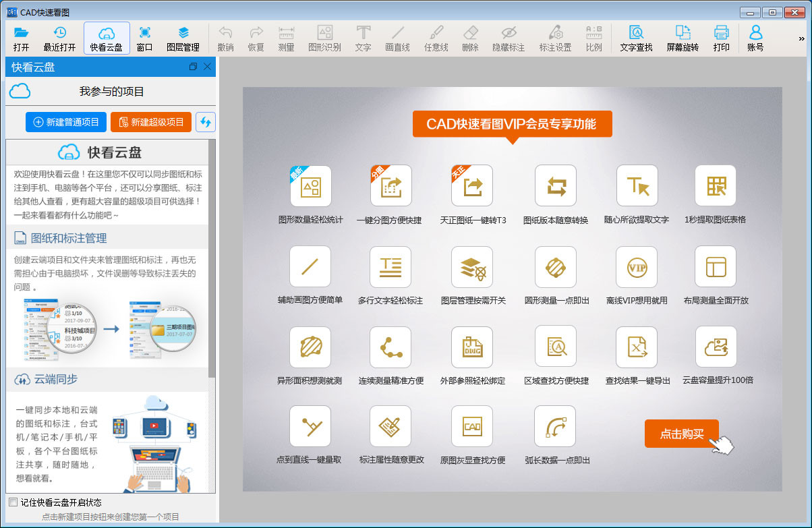Click the 1秒提取图纸表格 feature icon
The height and width of the screenshot is (528, 812).
[716, 185]
